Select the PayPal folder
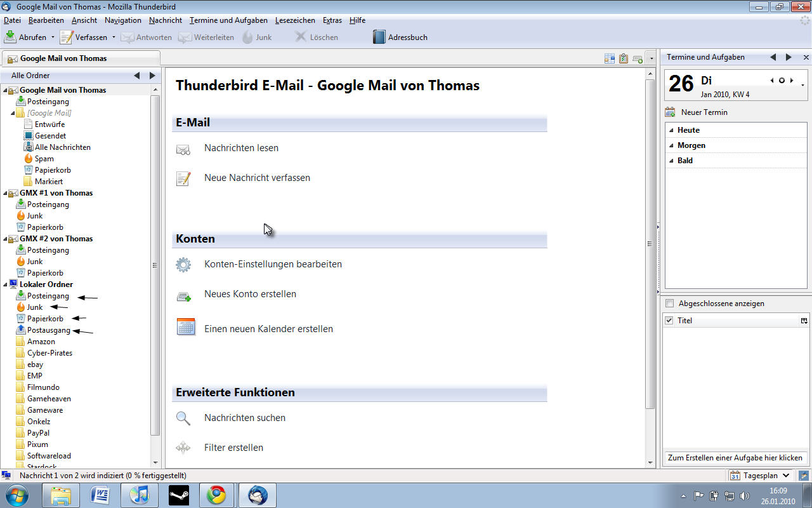The width and height of the screenshot is (812, 508). 38,433
